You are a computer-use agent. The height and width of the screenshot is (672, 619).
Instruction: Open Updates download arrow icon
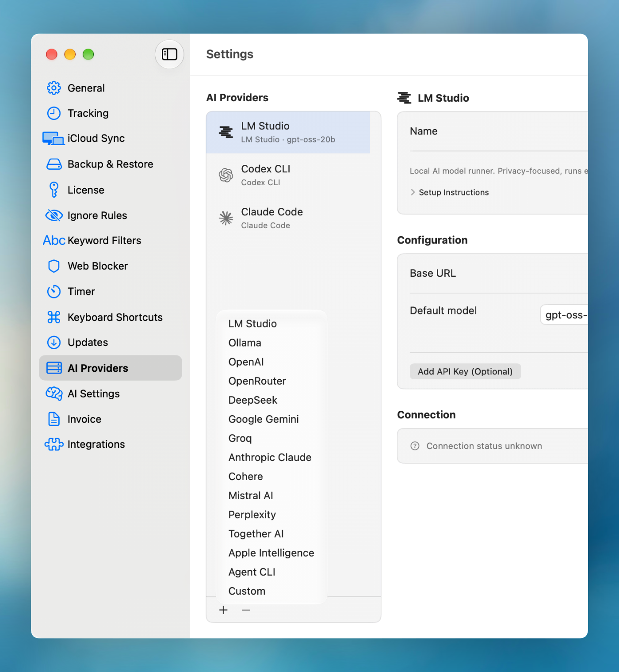tap(54, 342)
